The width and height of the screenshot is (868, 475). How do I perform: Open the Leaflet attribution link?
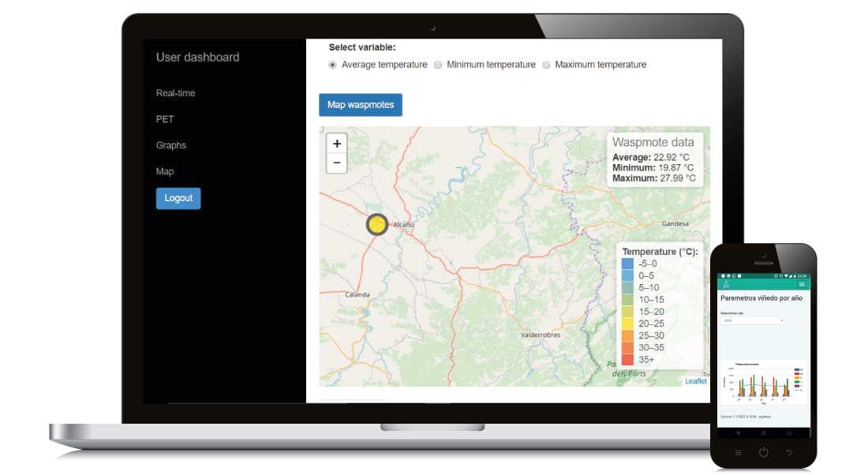coord(696,381)
